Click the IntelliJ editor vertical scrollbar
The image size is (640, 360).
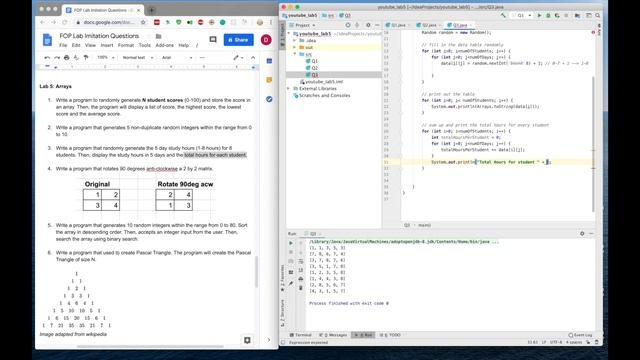[594, 144]
